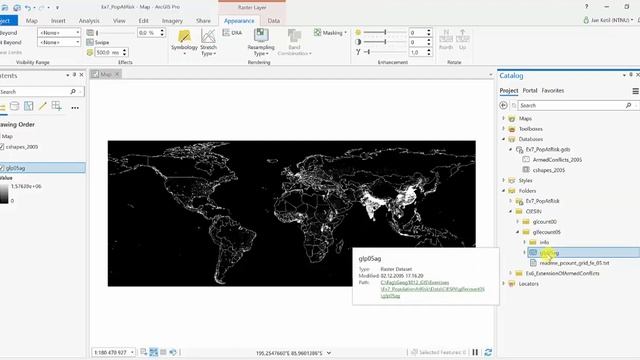Click the flicker effect icon
The height and width of the screenshot is (360, 640).
90,52
